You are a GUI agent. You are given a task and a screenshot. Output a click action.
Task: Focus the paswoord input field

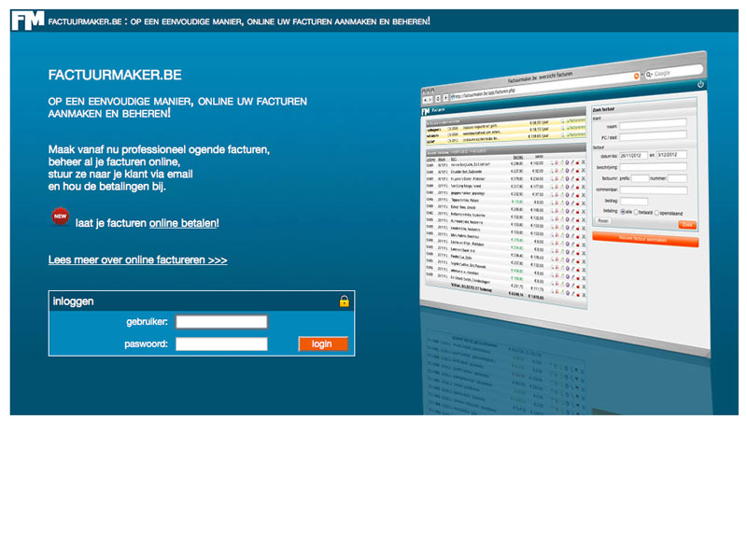point(221,343)
